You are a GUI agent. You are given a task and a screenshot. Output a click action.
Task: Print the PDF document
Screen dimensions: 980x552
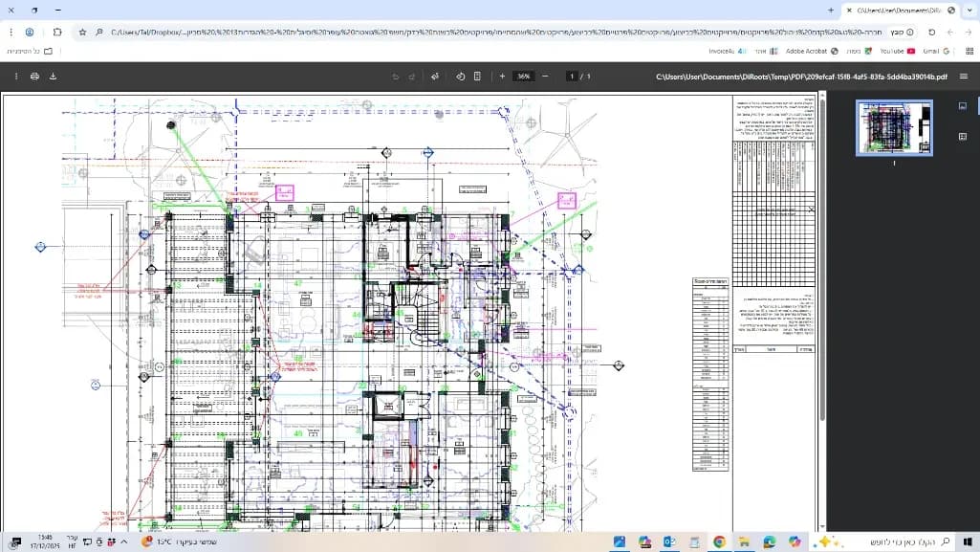[34, 77]
